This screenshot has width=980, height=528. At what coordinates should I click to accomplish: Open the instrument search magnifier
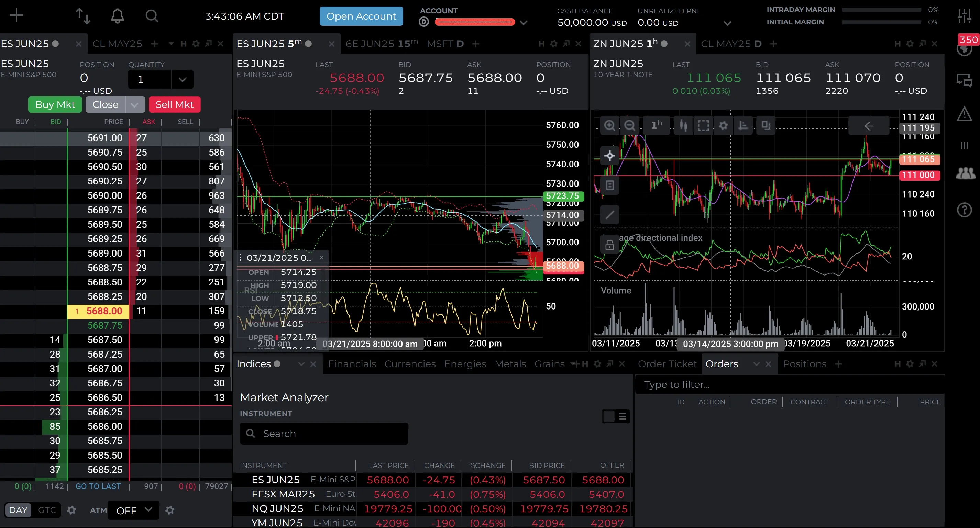click(151, 16)
